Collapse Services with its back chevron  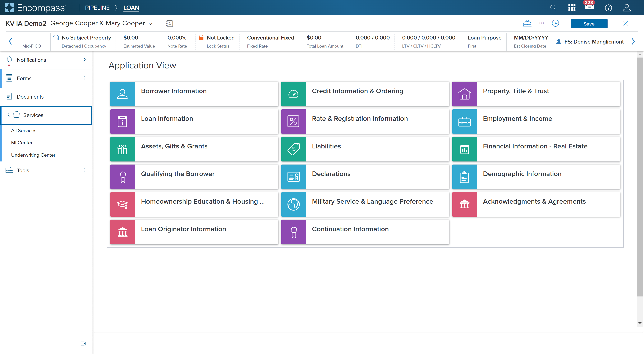pos(8,115)
